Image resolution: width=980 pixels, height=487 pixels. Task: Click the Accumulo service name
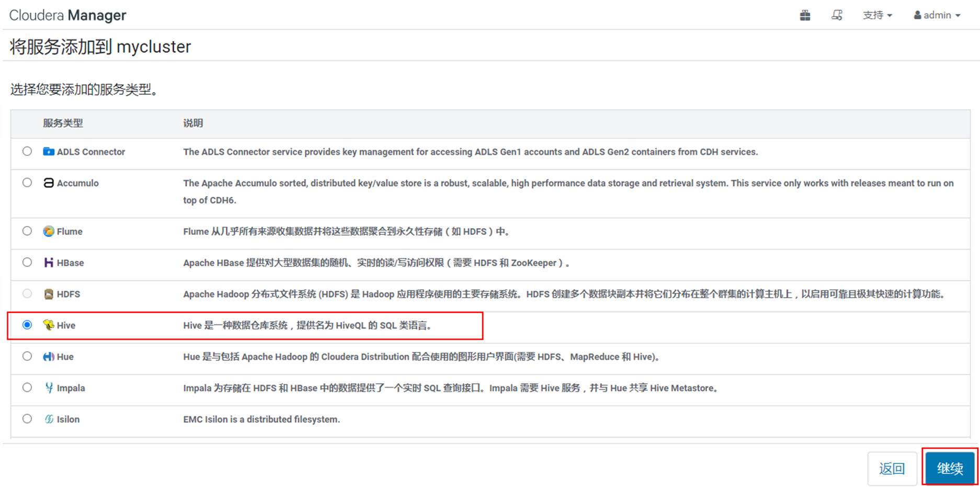pos(78,183)
